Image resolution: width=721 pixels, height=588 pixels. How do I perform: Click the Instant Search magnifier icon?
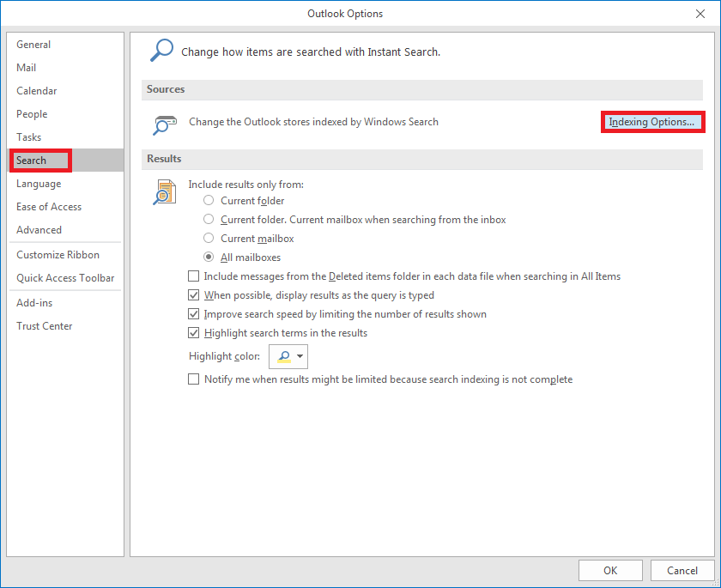pyautogui.click(x=161, y=51)
